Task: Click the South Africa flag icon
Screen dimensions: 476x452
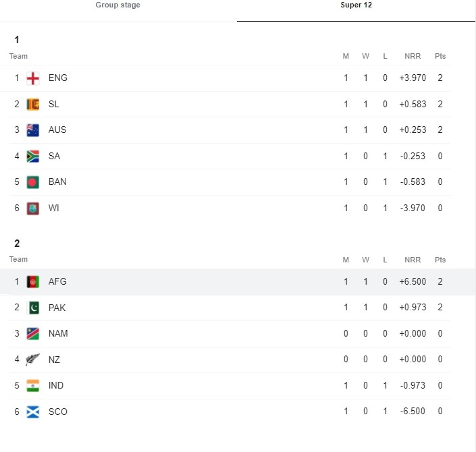Action: click(x=33, y=157)
